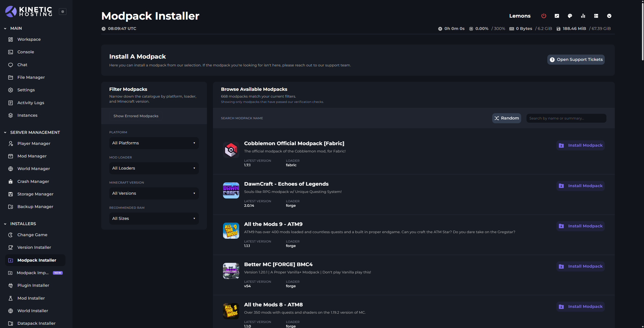The width and height of the screenshot is (644, 328).
Task: Click Open Support Tickets button
Action: (576, 60)
